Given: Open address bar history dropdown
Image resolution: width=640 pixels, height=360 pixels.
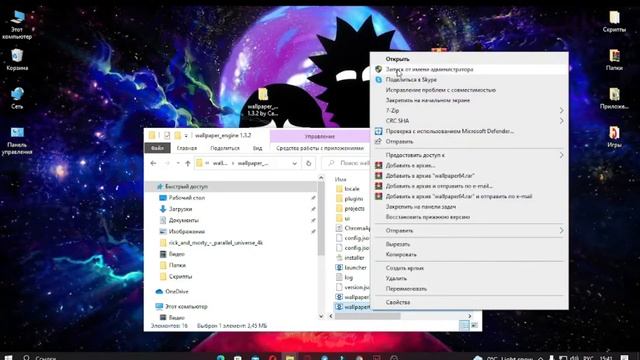Looking at the screenshot, I should 294,163.
